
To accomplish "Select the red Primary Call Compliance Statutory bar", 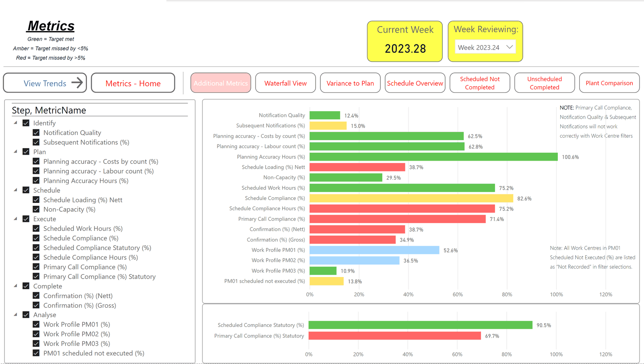I will [395, 336].
